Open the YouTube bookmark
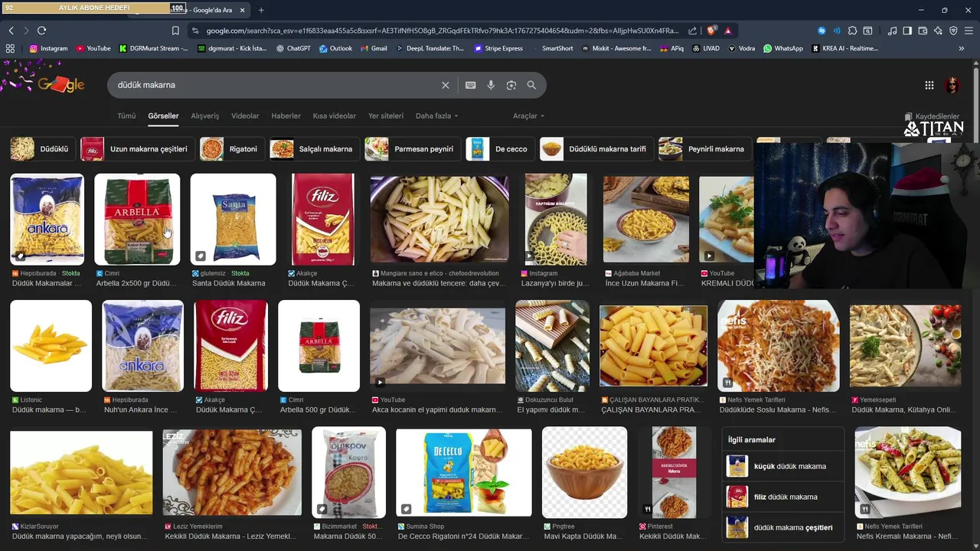980x551 pixels. pyautogui.click(x=93, y=48)
